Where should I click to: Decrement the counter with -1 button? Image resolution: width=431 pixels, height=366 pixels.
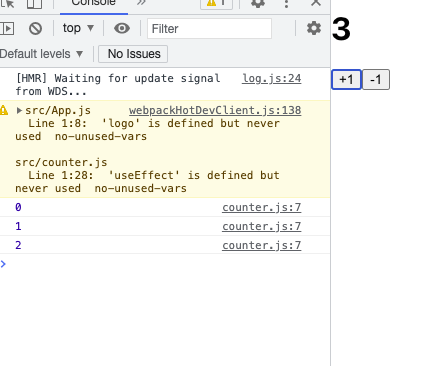click(x=376, y=80)
